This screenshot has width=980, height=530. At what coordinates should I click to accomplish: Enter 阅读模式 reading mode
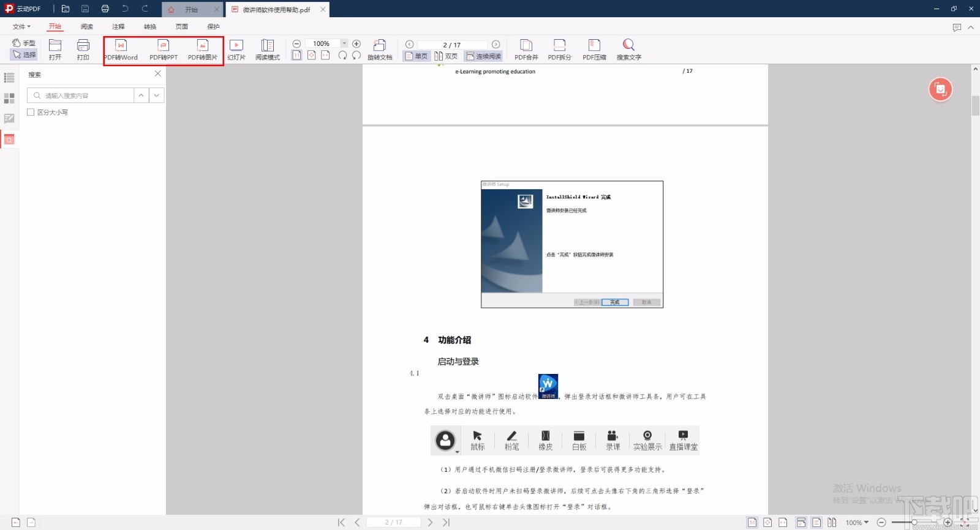(268, 50)
